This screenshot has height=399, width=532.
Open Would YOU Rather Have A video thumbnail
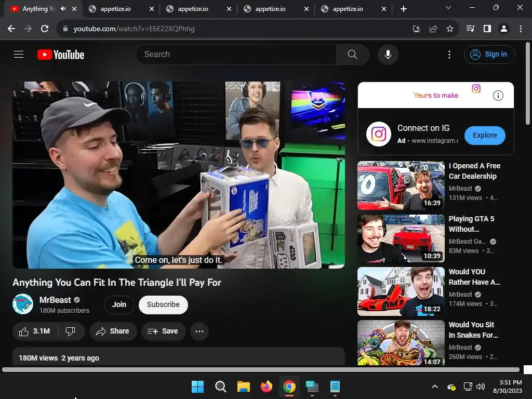[401, 291]
